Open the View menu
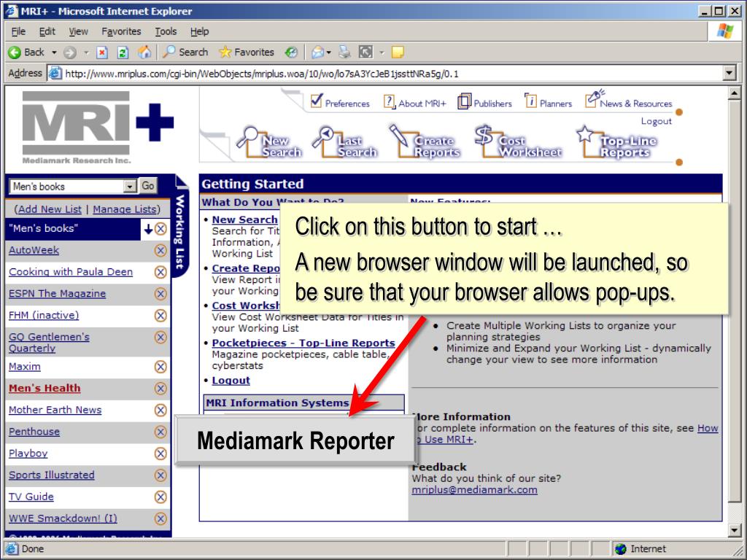 (x=78, y=31)
